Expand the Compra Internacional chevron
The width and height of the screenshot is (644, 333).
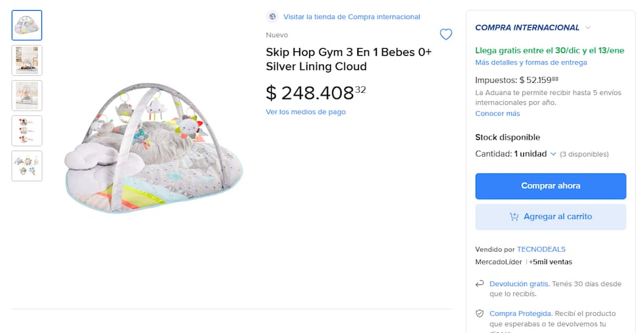(x=588, y=28)
